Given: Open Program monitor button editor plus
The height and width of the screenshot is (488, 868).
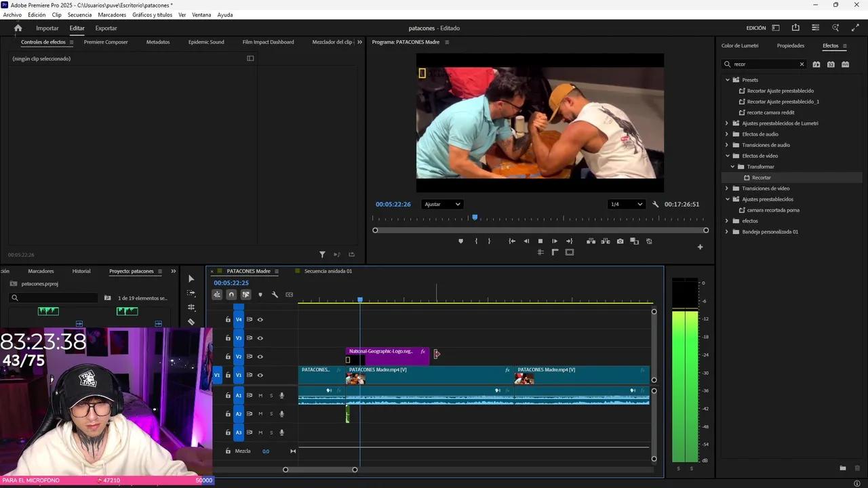Looking at the screenshot, I should click(700, 247).
